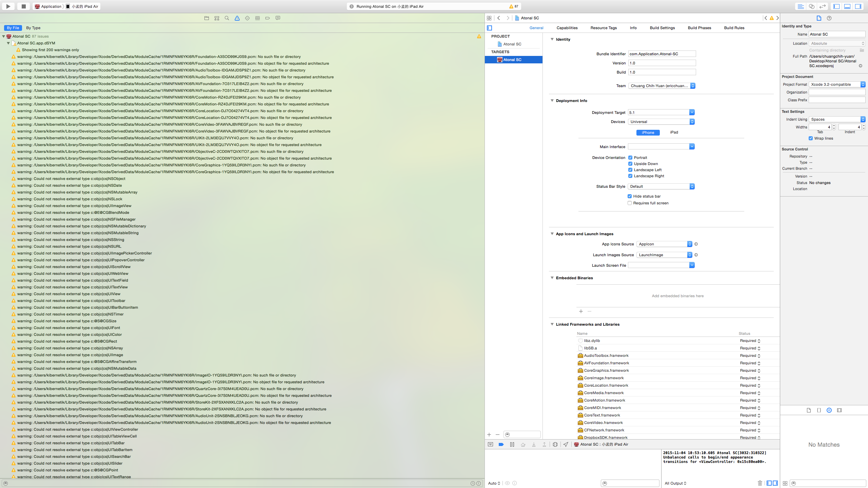Switch to the Build Settings tab
This screenshot has height=488, width=868.
point(662,28)
